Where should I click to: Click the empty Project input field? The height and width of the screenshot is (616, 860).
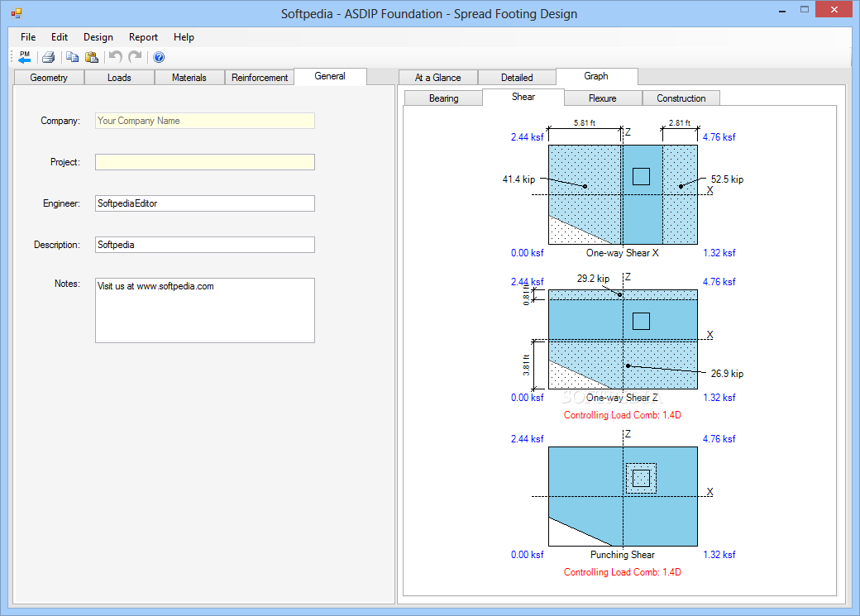point(204,162)
